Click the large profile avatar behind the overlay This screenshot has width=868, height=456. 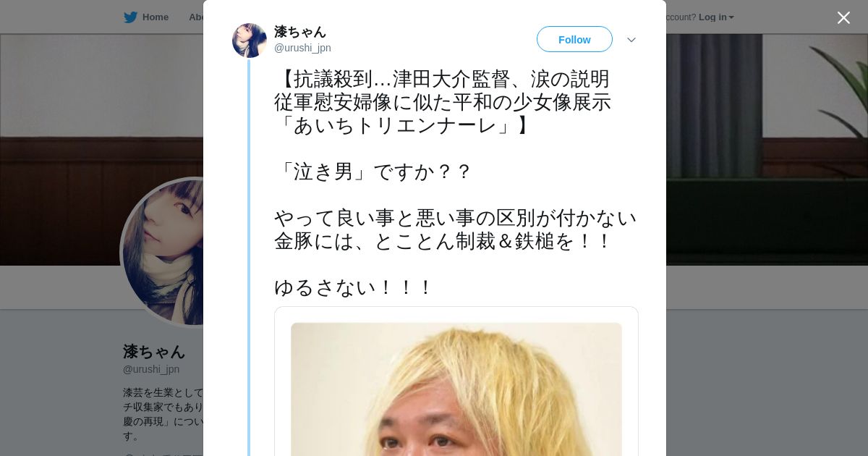coord(163,252)
